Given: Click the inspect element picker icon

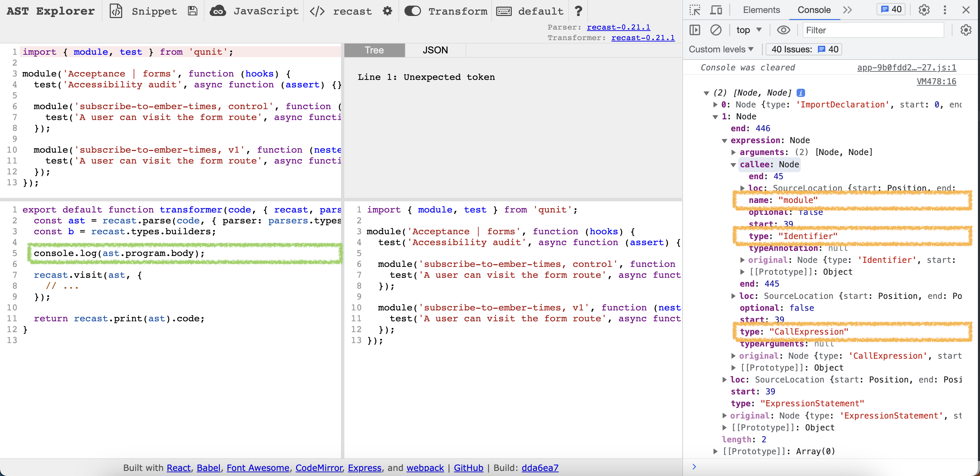Looking at the screenshot, I should [x=695, y=10].
